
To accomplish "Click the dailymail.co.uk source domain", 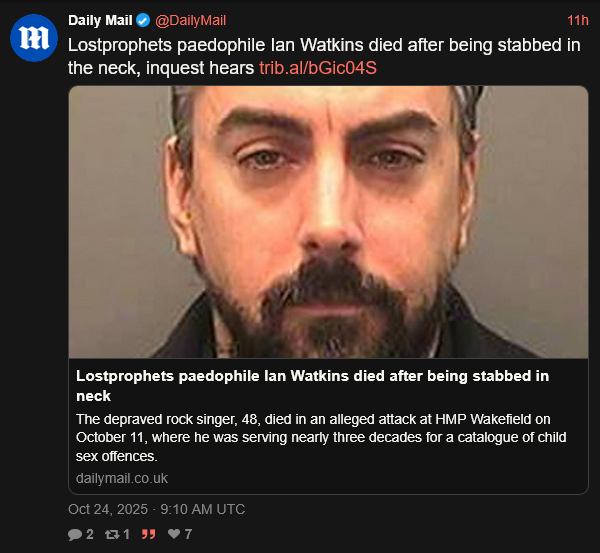I will 122,478.
